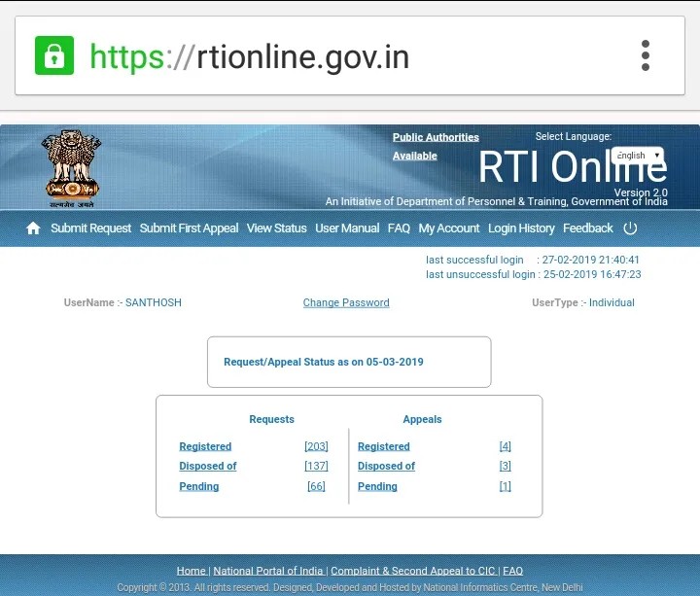This screenshot has height=596, width=700.
Task: Open National Portal of India link
Action: pyautogui.click(x=268, y=571)
